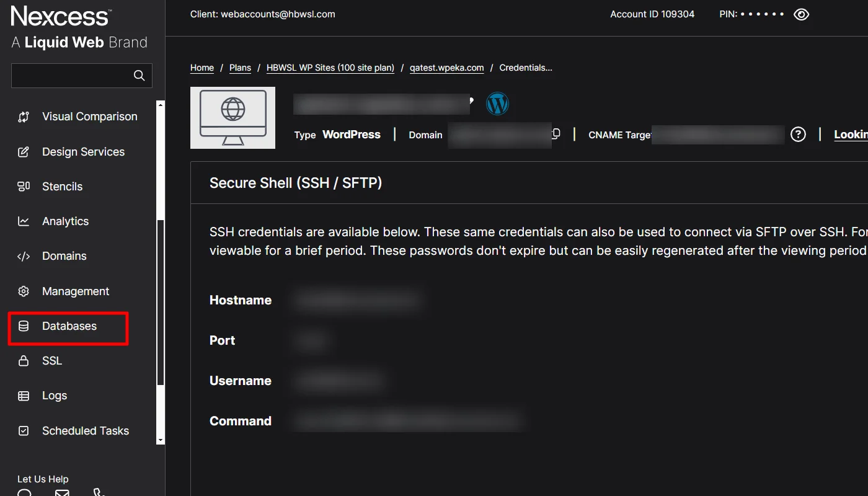
Task: Select Databases in the sidebar
Action: coord(69,326)
